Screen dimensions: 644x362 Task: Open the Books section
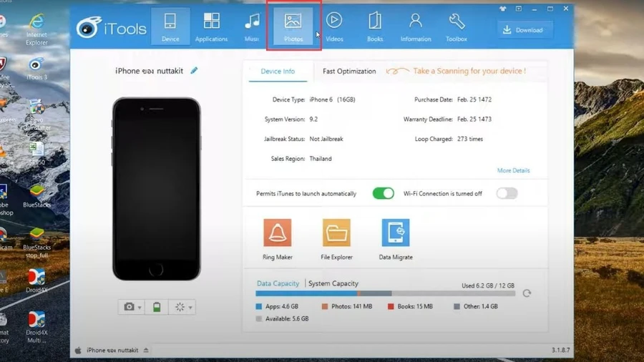pos(374,26)
